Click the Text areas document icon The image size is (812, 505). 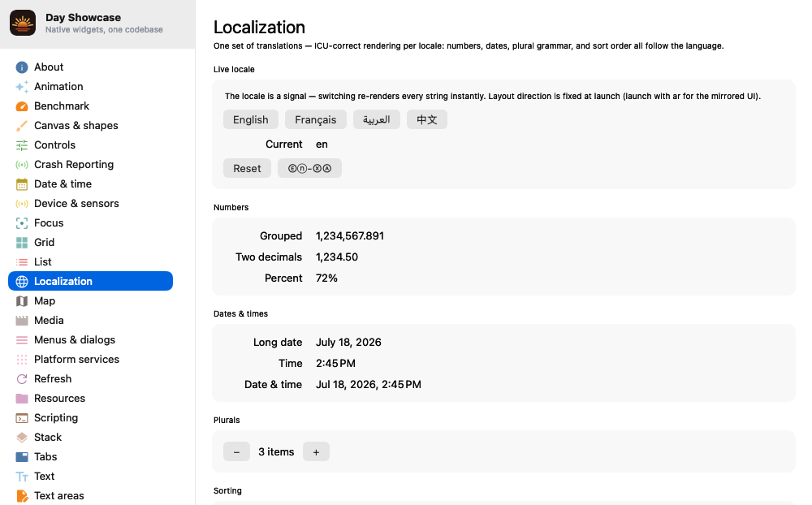(22, 496)
